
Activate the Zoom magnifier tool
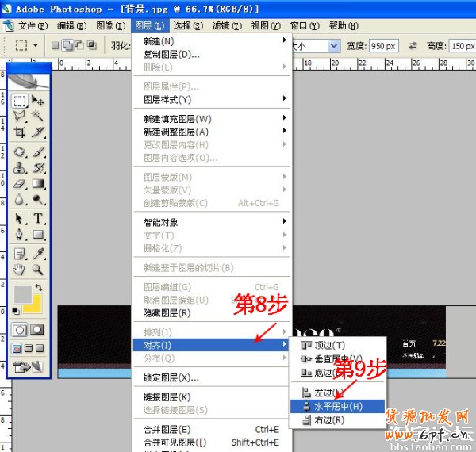tap(38, 270)
